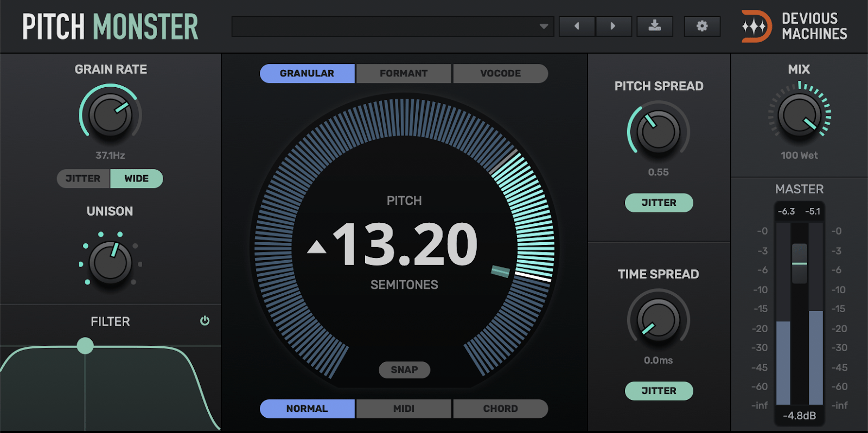The width and height of the screenshot is (868, 433).
Task: Save preset using the download icon
Action: click(655, 26)
